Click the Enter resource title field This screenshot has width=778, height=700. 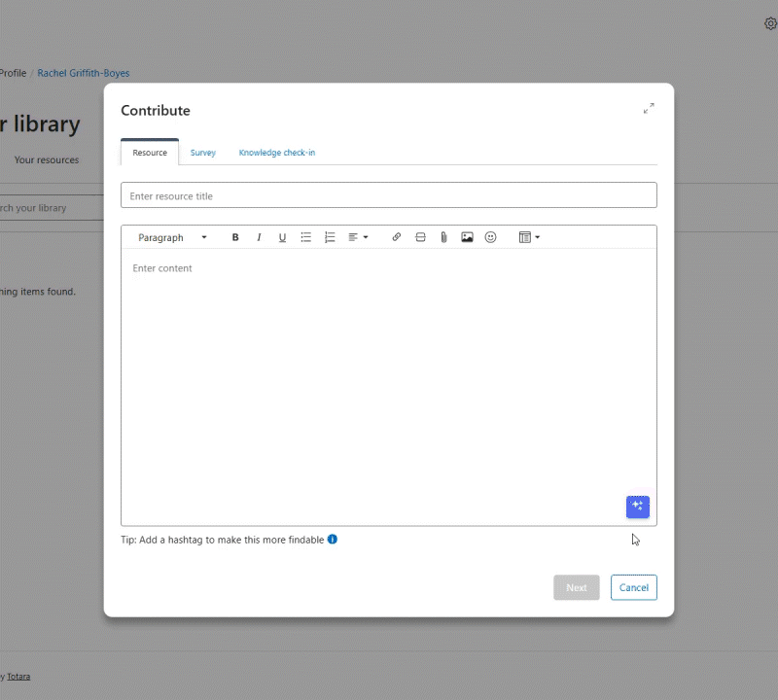tap(389, 195)
